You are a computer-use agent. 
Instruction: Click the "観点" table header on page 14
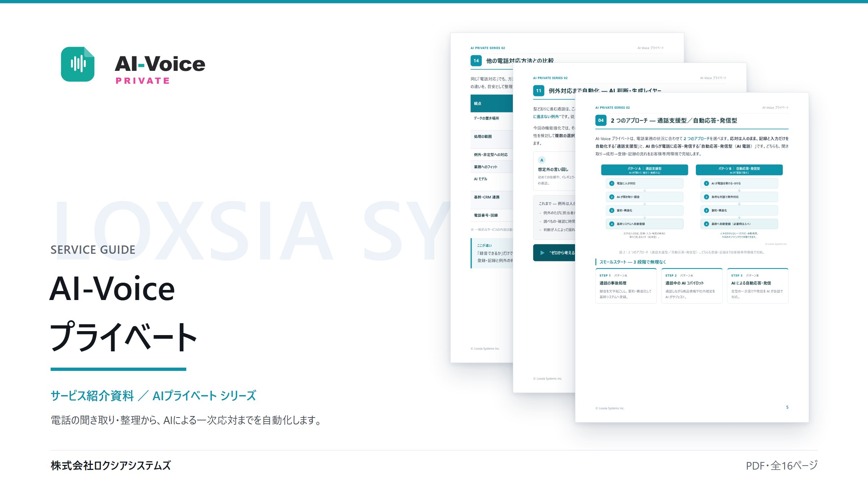pyautogui.click(x=492, y=103)
